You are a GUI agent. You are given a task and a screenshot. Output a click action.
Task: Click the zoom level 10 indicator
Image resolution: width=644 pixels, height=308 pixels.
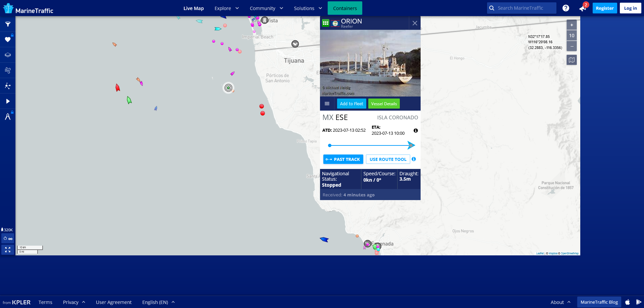pos(572,36)
